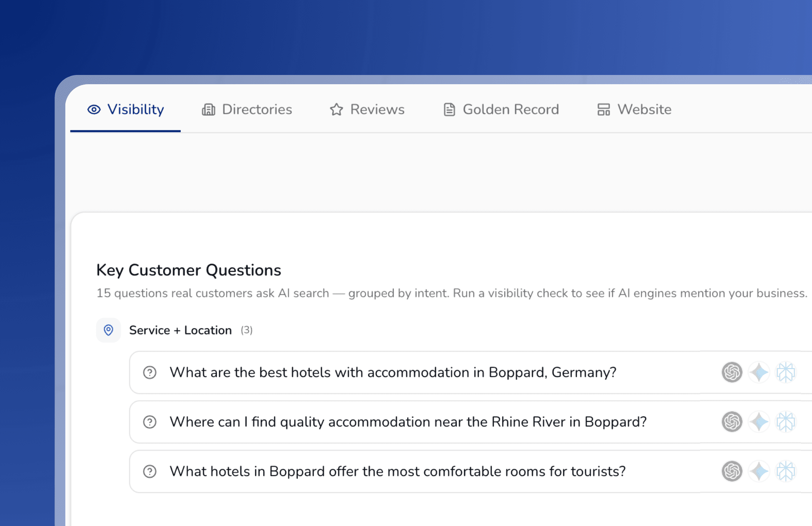Go to the Golden Record tab

tap(501, 110)
